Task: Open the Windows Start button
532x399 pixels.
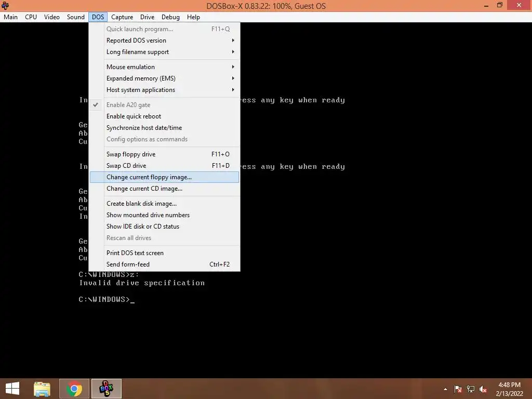Action: pos(12,389)
